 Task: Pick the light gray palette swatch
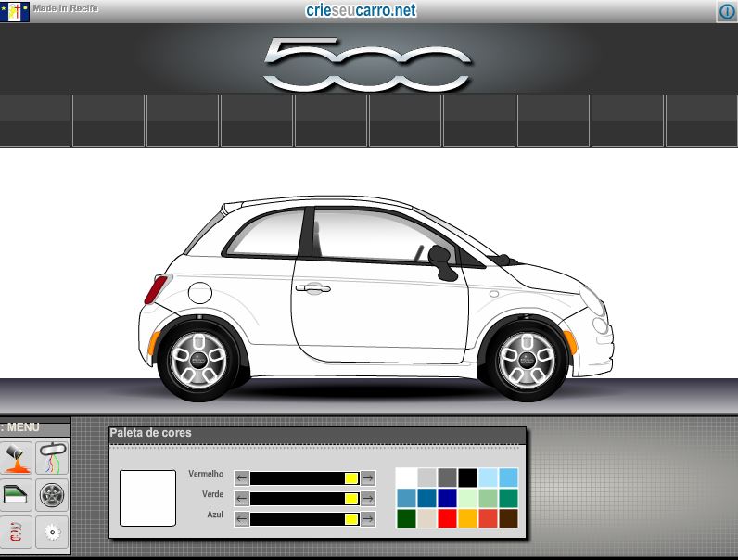(426, 477)
